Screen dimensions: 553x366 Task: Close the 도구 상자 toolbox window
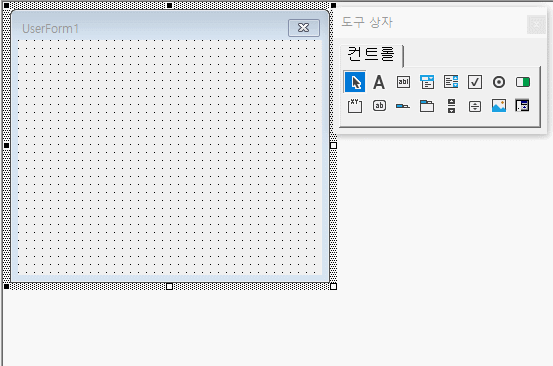pyautogui.click(x=536, y=24)
